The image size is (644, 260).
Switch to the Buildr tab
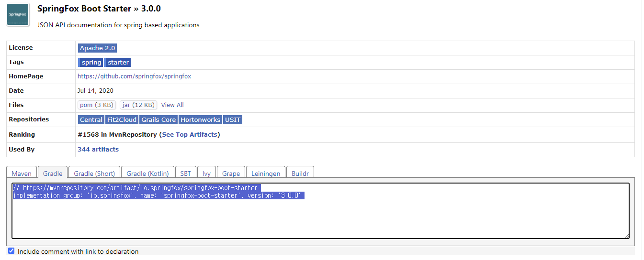[x=300, y=173]
